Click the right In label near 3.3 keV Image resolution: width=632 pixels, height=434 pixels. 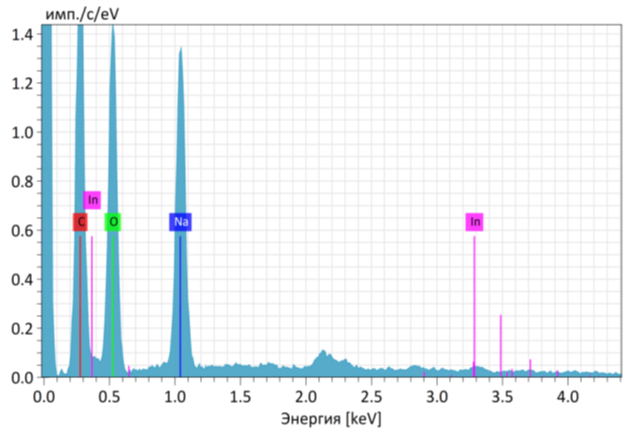click(474, 222)
